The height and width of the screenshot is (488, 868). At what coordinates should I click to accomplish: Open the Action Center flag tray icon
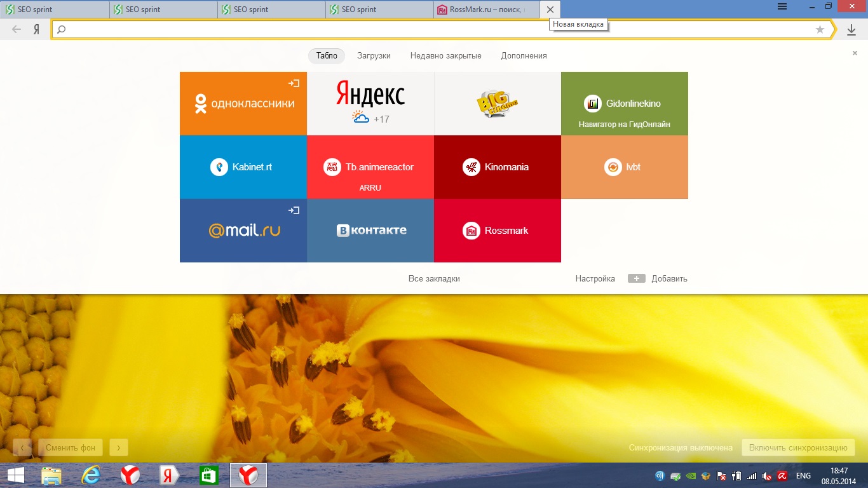coord(721,475)
